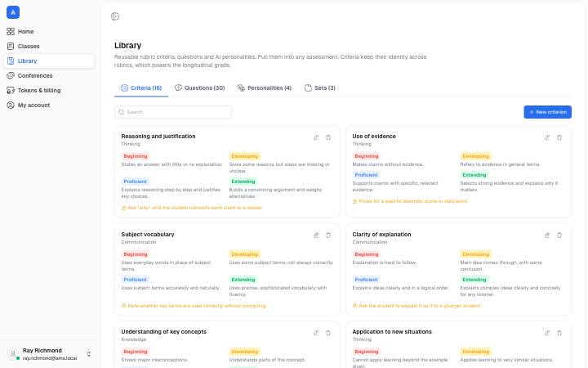Open My account page
Image resolution: width=588 pixels, height=368 pixels.
[49, 105]
